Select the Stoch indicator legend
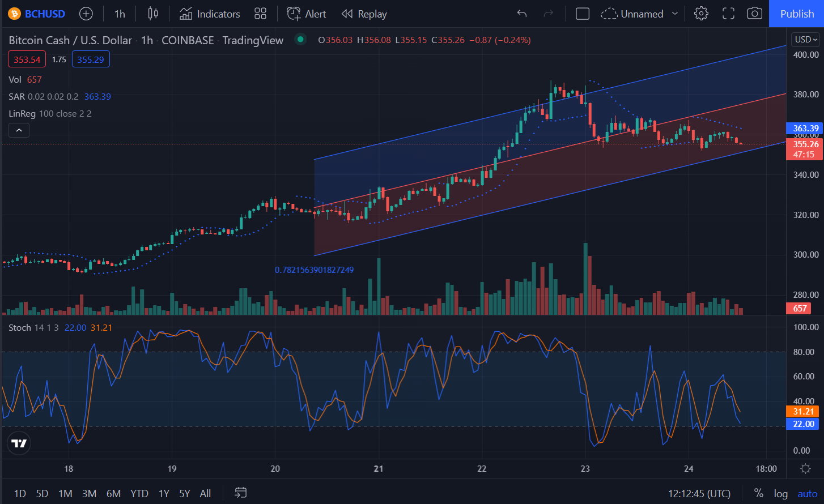 [x=60, y=328]
